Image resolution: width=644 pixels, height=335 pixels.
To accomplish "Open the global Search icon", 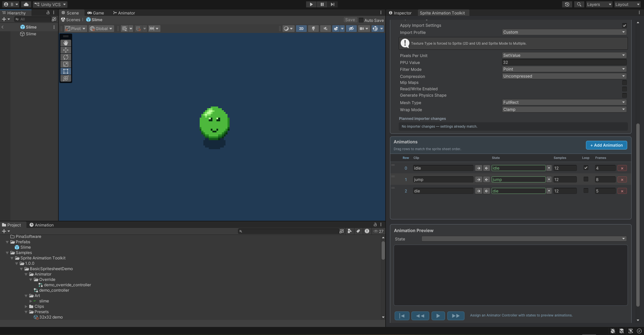I will [x=579, y=4].
